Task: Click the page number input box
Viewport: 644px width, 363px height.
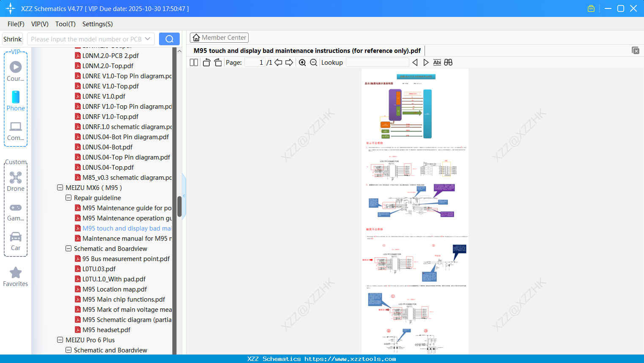Action: tap(255, 62)
